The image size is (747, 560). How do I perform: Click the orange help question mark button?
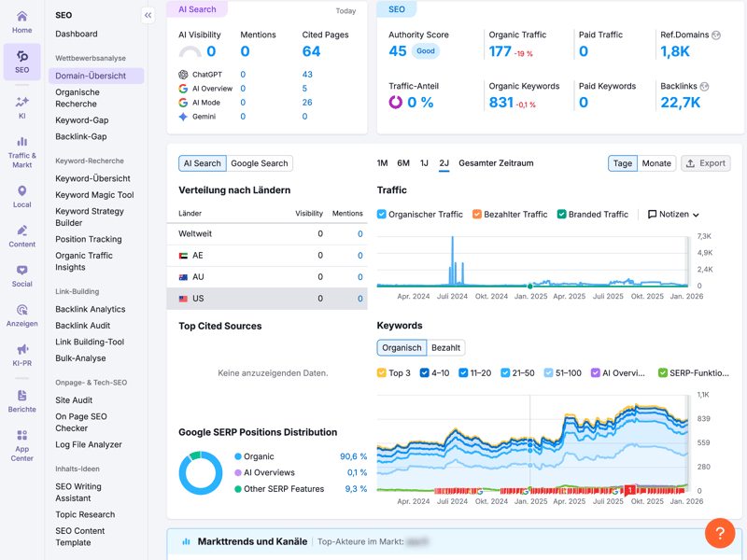click(719, 534)
